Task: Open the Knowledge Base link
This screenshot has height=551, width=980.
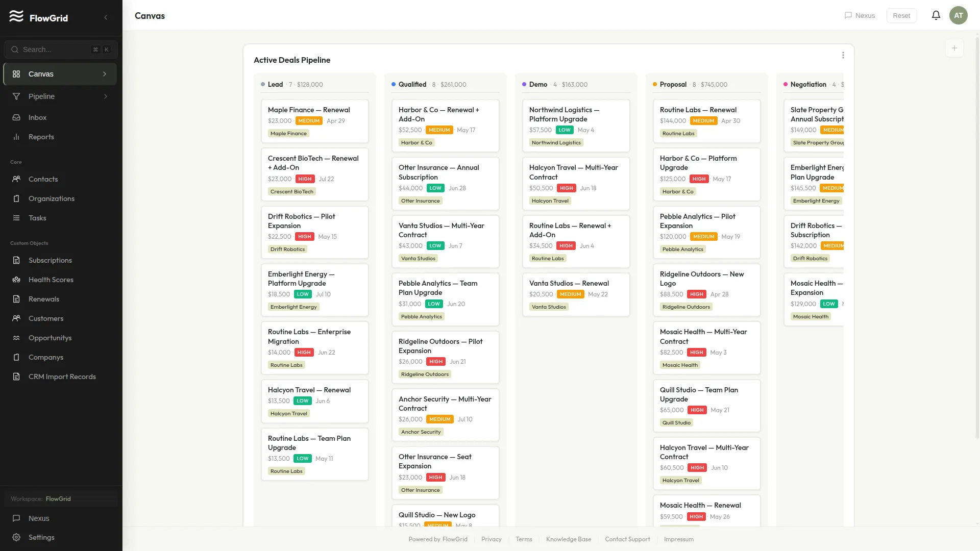Action: (x=568, y=539)
